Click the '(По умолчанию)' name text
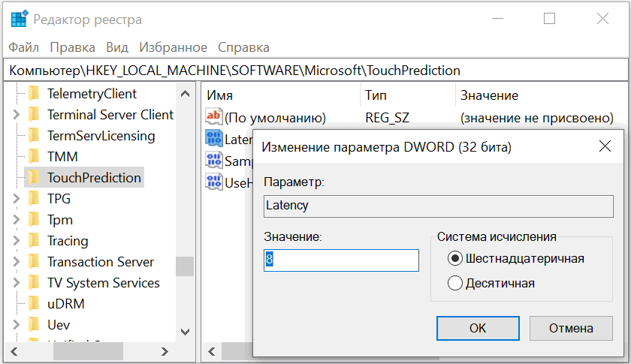The width and height of the screenshot is (631, 364). [275, 117]
